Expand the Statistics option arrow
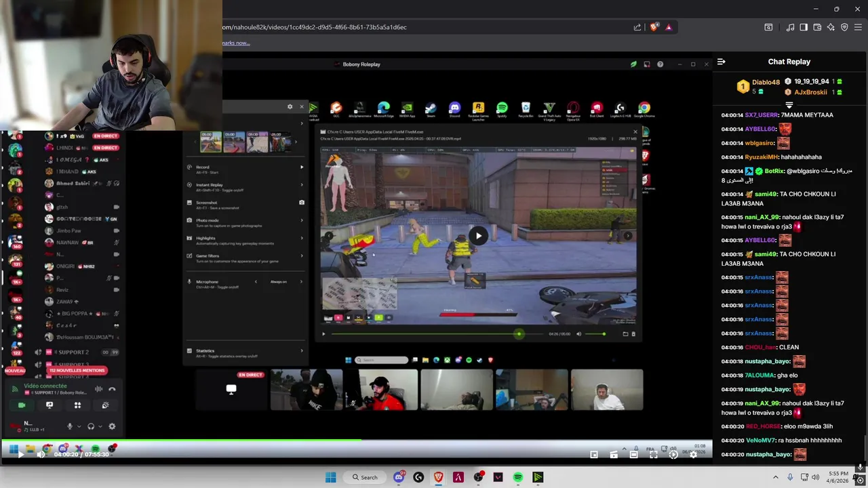Screen dimensions: 868x488 [x=302, y=351]
